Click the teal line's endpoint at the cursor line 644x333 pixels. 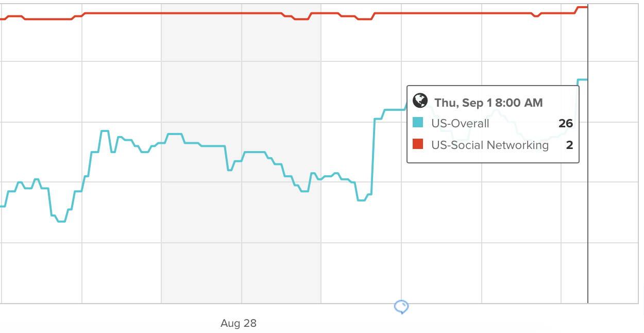click(586, 80)
